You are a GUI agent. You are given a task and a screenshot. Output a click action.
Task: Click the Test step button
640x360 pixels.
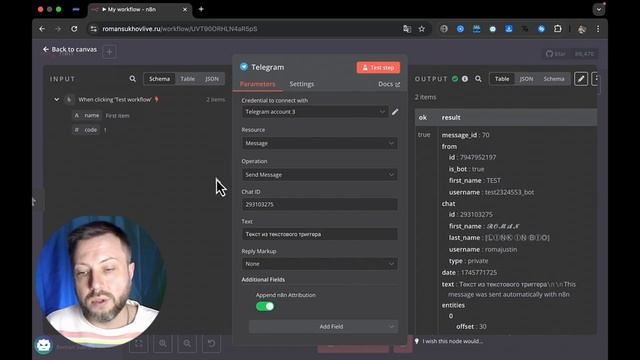click(378, 67)
